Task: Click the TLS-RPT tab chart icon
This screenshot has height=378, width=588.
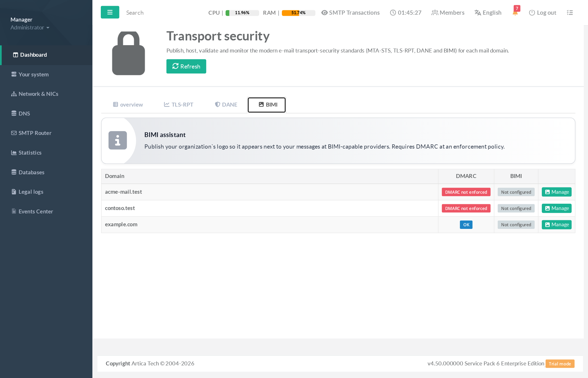Action: click(x=167, y=104)
